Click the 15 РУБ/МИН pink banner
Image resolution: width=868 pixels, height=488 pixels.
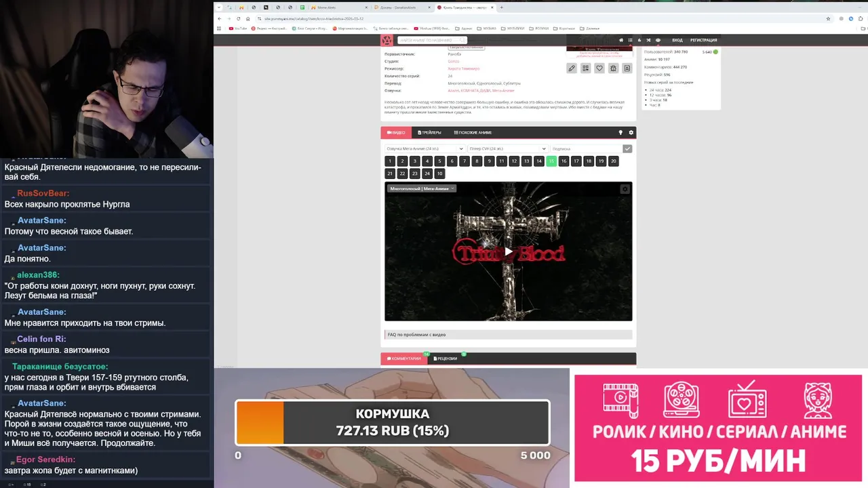coord(718,428)
